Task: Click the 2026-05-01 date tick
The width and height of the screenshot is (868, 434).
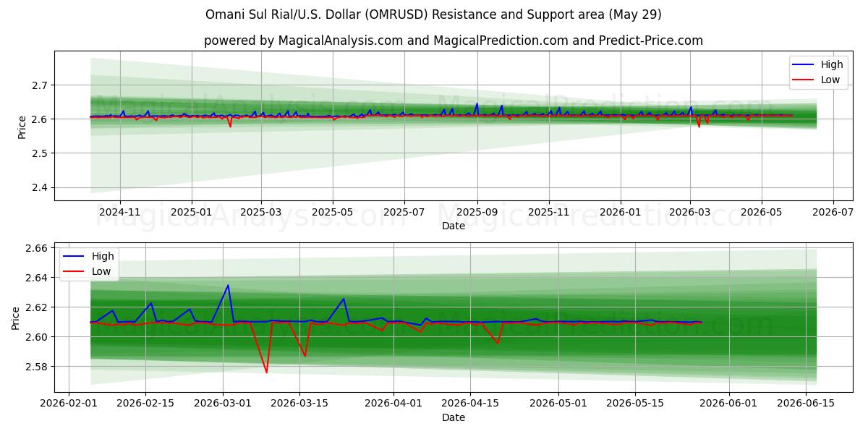Action: [x=558, y=404]
